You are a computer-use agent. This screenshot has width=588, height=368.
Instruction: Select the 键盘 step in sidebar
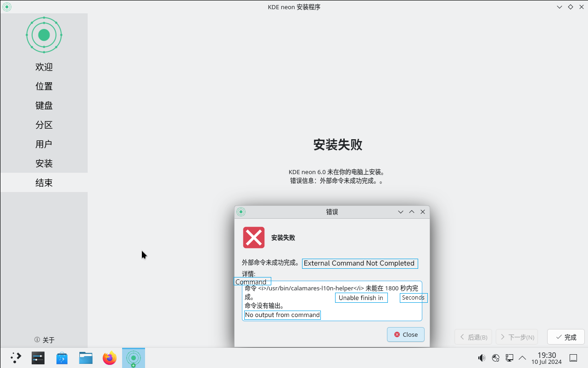click(x=44, y=106)
